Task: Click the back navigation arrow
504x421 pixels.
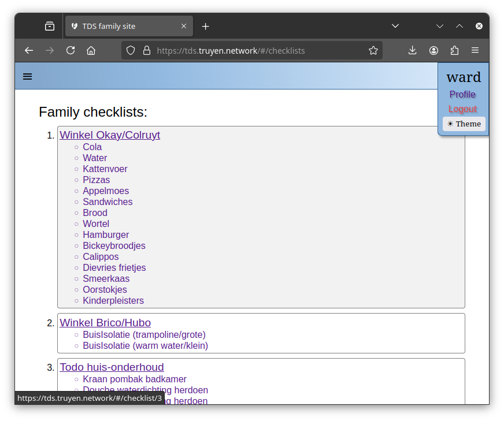Action: (x=28, y=50)
